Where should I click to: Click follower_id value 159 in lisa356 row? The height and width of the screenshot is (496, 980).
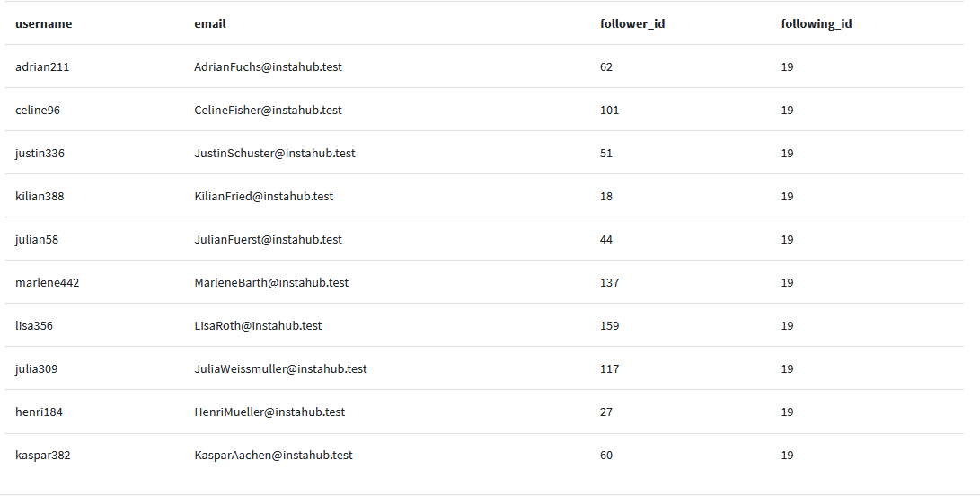point(609,326)
